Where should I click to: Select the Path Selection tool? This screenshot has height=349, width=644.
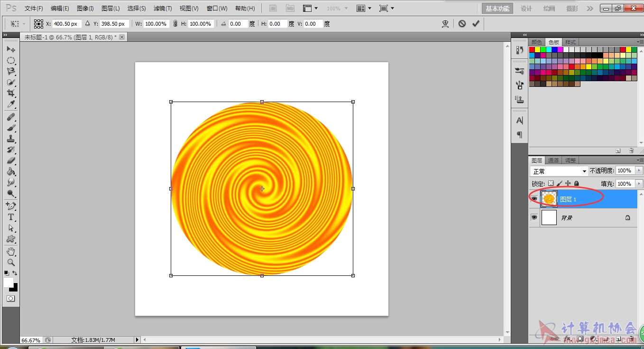point(11,228)
